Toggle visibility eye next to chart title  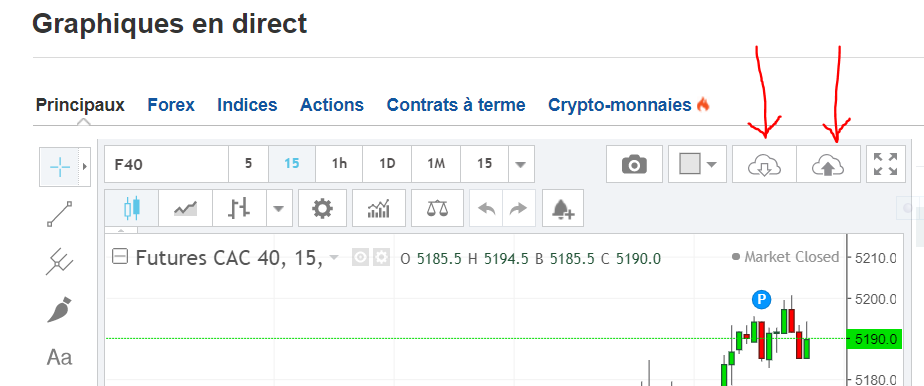(360, 258)
